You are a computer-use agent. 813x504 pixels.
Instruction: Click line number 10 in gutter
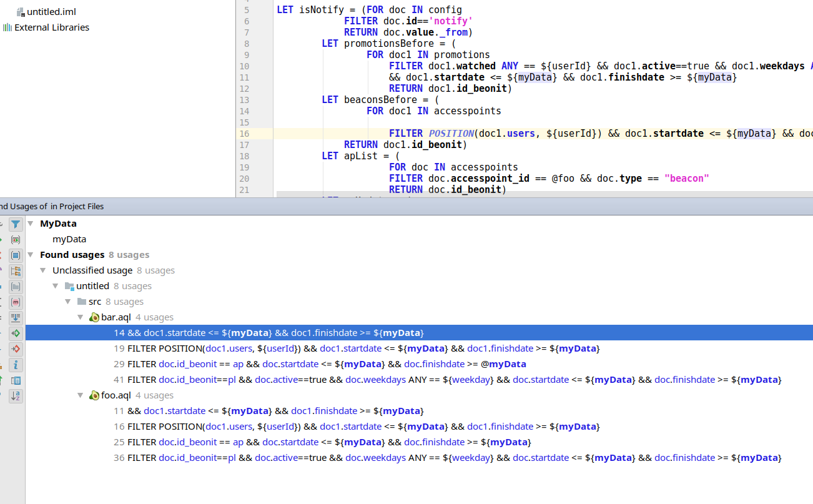click(x=244, y=66)
